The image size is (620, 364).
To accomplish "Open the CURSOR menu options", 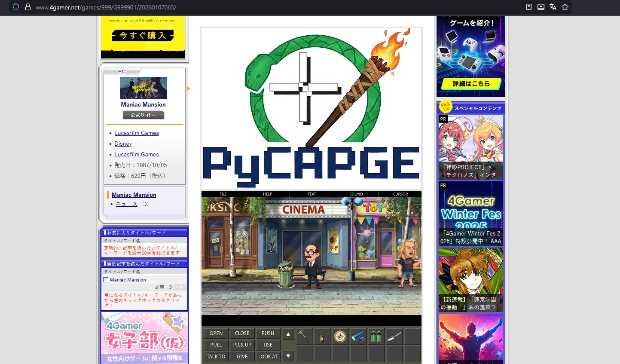I will coord(400,194).
